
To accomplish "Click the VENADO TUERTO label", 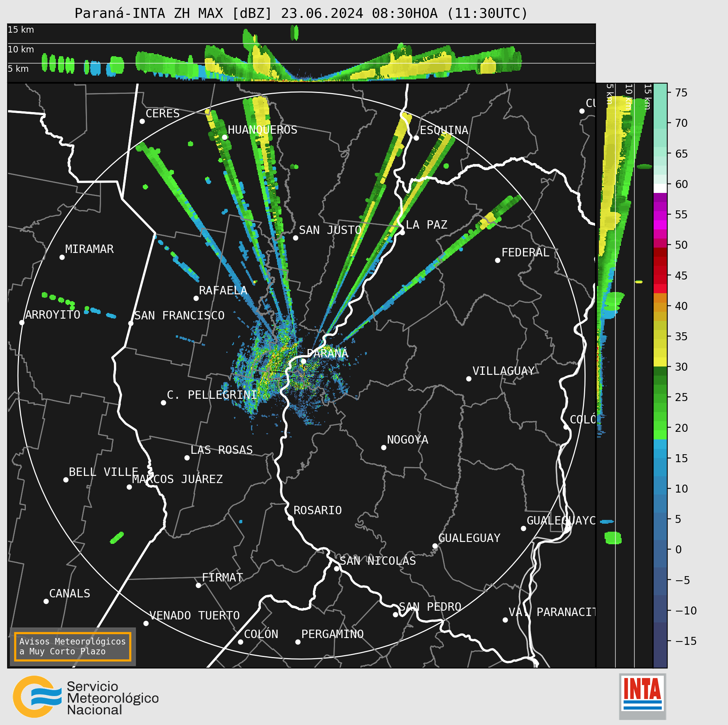I will pos(194,616).
